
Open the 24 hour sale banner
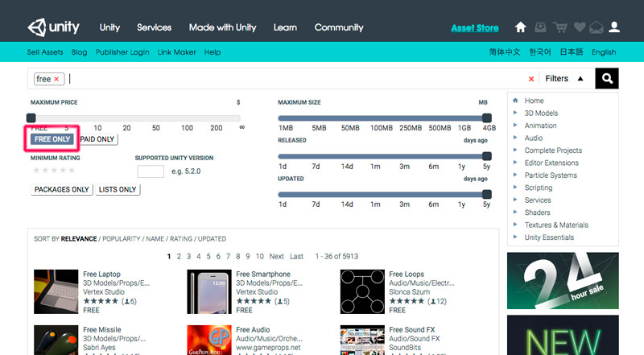(x=563, y=281)
